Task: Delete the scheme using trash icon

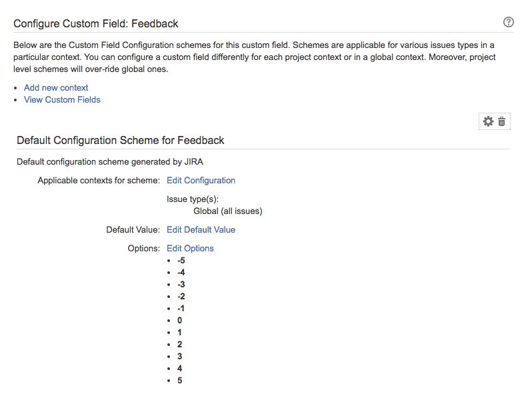Action: click(502, 121)
